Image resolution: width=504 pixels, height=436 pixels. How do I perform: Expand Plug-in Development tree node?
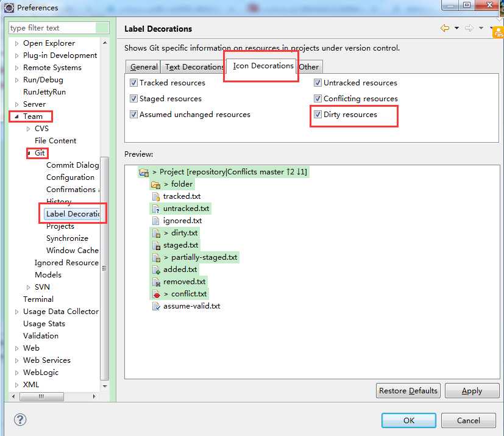click(16, 55)
